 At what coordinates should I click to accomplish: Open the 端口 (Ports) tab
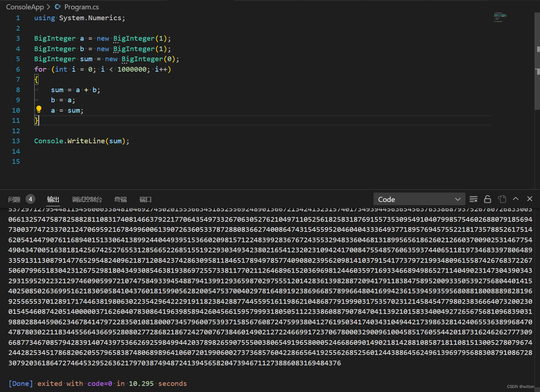point(145,199)
